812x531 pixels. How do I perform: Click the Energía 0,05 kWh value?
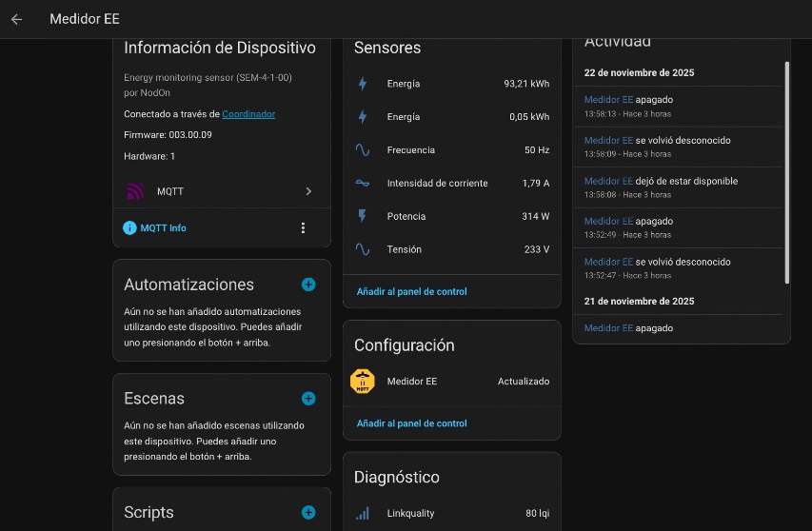click(x=529, y=117)
